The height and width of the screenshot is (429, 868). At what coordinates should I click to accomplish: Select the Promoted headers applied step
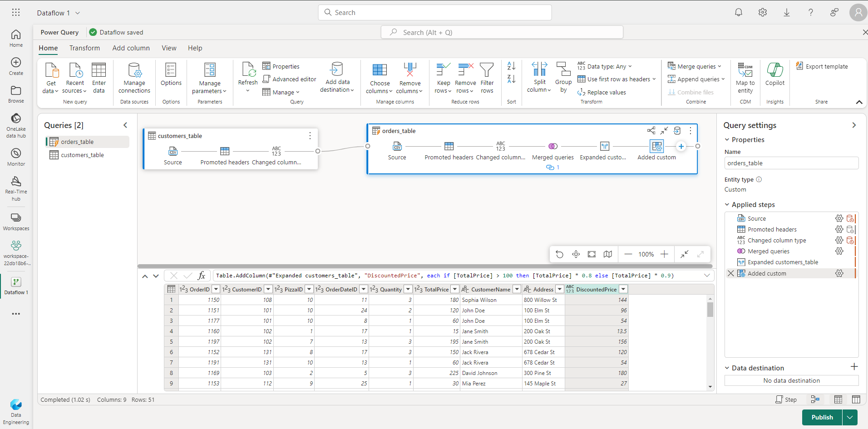point(772,229)
